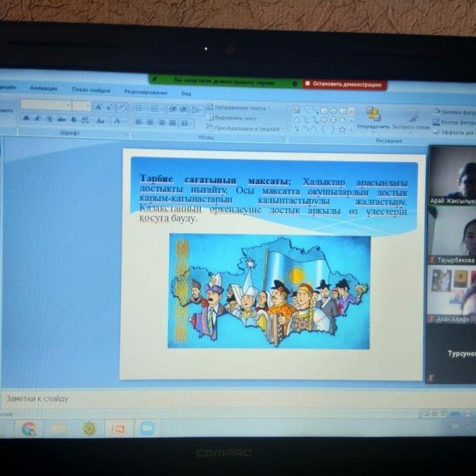Apply a bulleted list
The image size is (476, 476).
(x=141, y=108)
